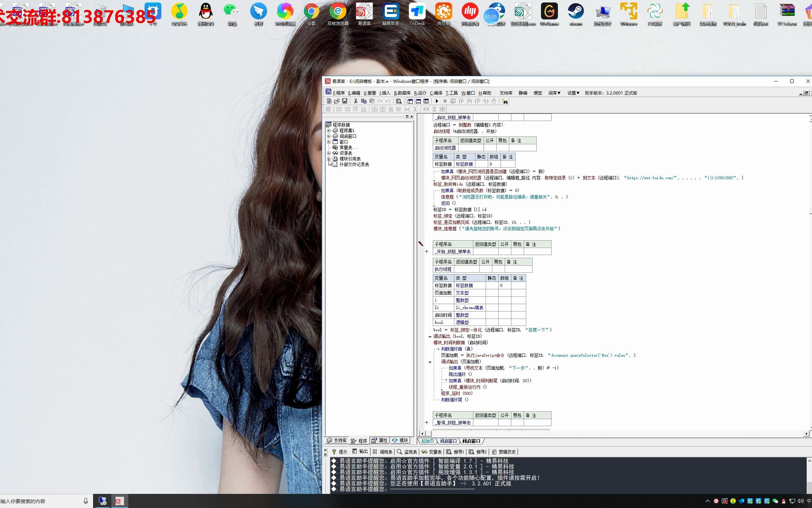Show 搜寻1 tab

[455, 452]
